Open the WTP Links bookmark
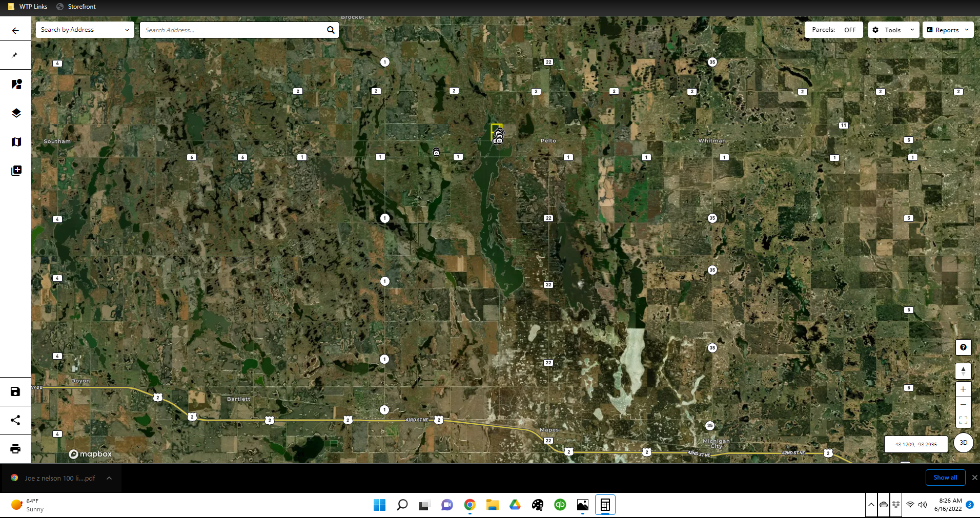The width and height of the screenshot is (980, 518). point(28,7)
